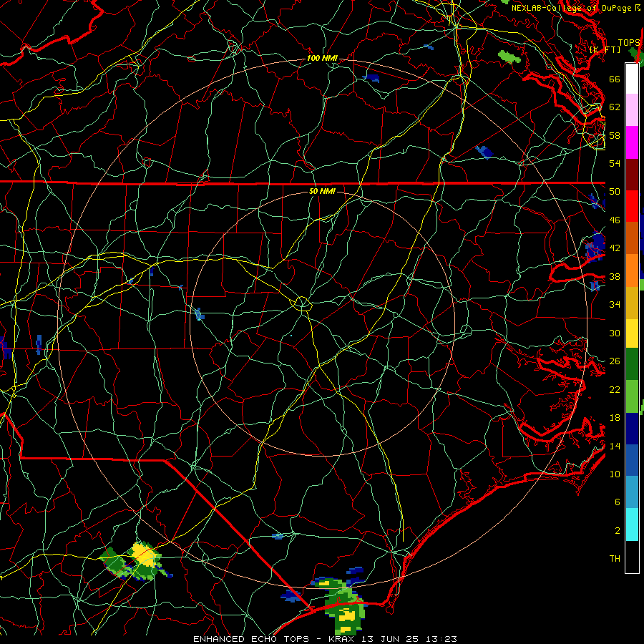The height and width of the screenshot is (644, 644).
Task: Click the '18' legend value
Action: tap(615, 418)
